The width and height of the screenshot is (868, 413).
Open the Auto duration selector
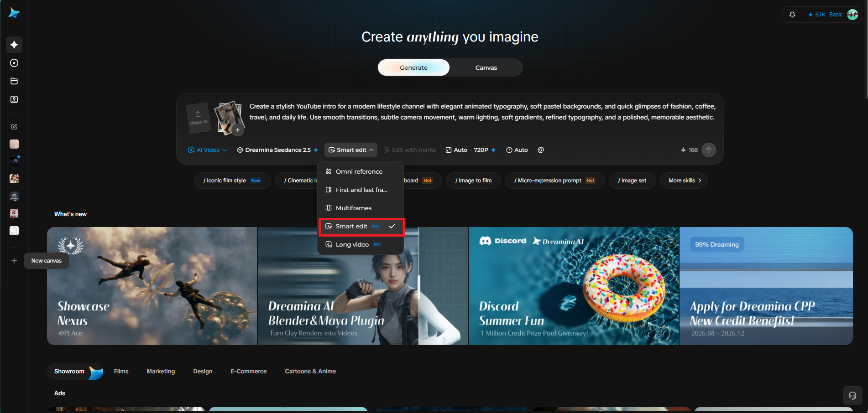point(517,150)
